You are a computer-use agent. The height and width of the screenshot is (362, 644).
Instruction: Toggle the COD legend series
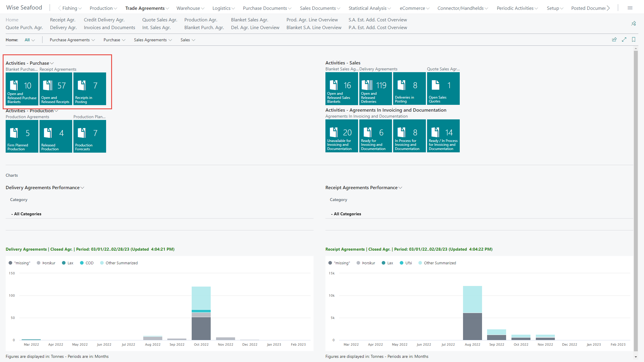pos(87,263)
